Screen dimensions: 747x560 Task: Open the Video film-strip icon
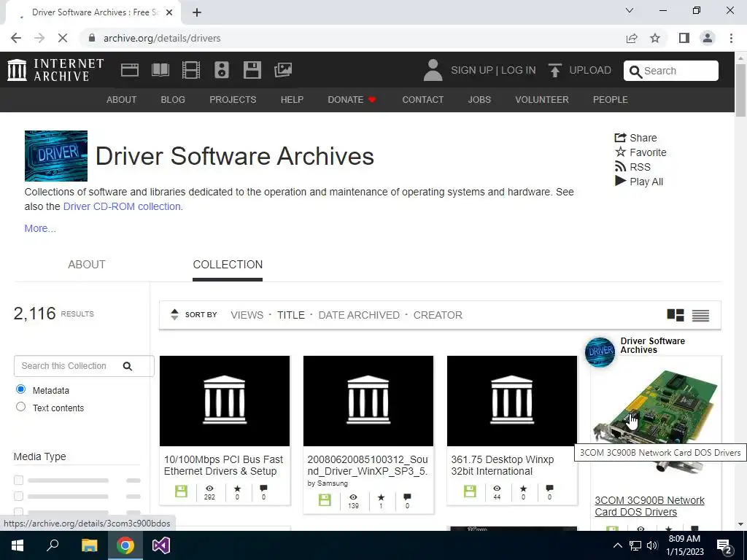(x=191, y=70)
